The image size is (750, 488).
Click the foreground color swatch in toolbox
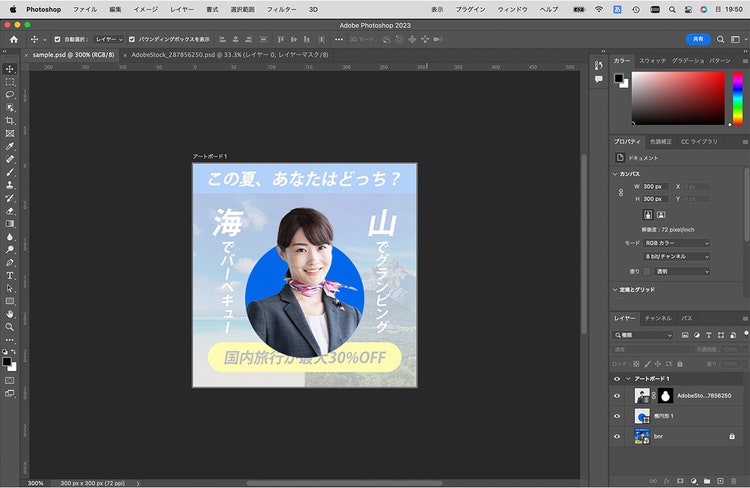(7, 362)
